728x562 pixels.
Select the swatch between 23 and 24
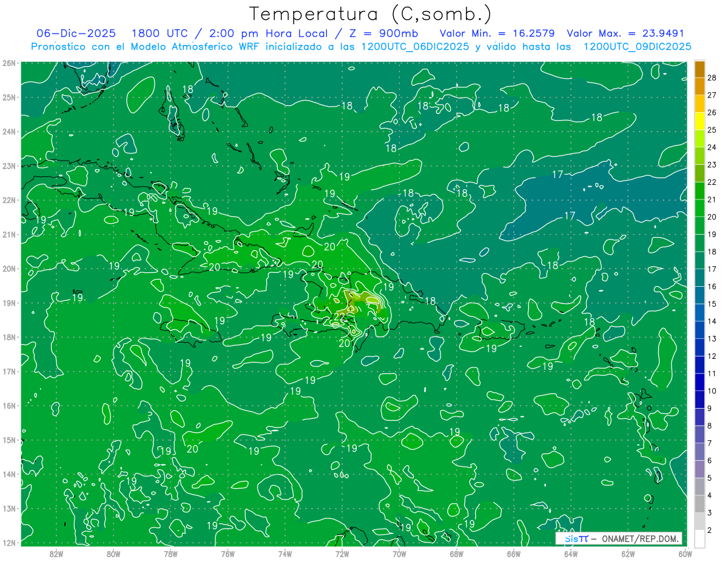click(x=699, y=156)
